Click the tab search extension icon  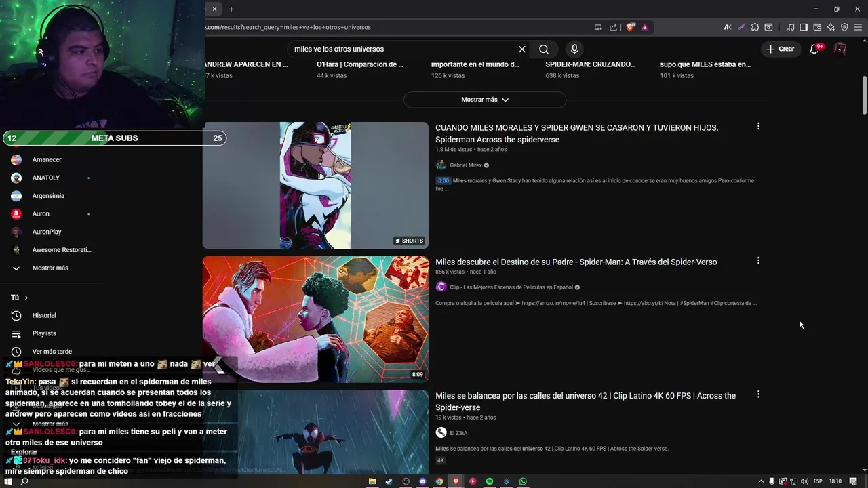pos(768,27)
